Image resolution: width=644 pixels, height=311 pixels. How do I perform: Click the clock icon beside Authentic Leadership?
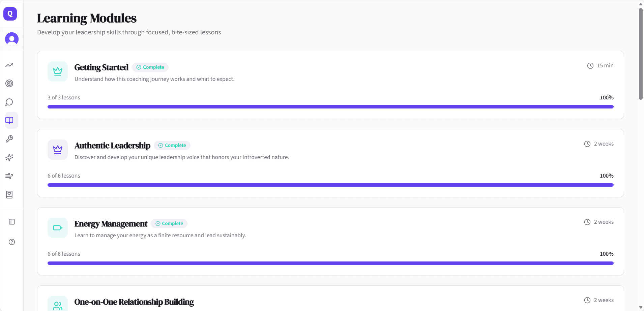click(587, 143)
